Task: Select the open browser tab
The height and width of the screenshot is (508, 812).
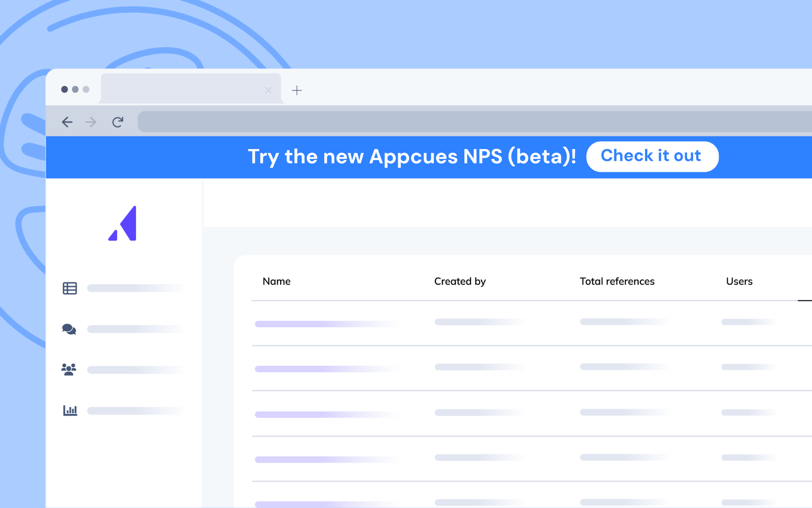Action: [190, 88]
